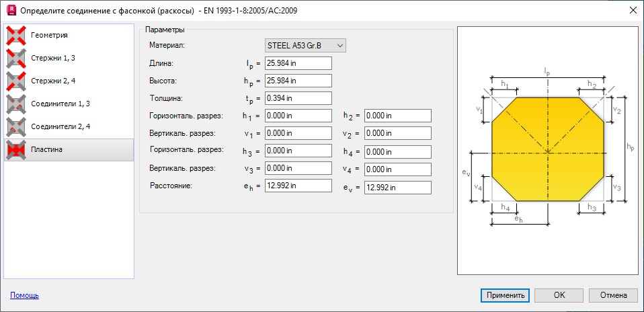Click the Стержни 1, 3 section icon
This screenshot has width=644, height=312.
point(17,58)
